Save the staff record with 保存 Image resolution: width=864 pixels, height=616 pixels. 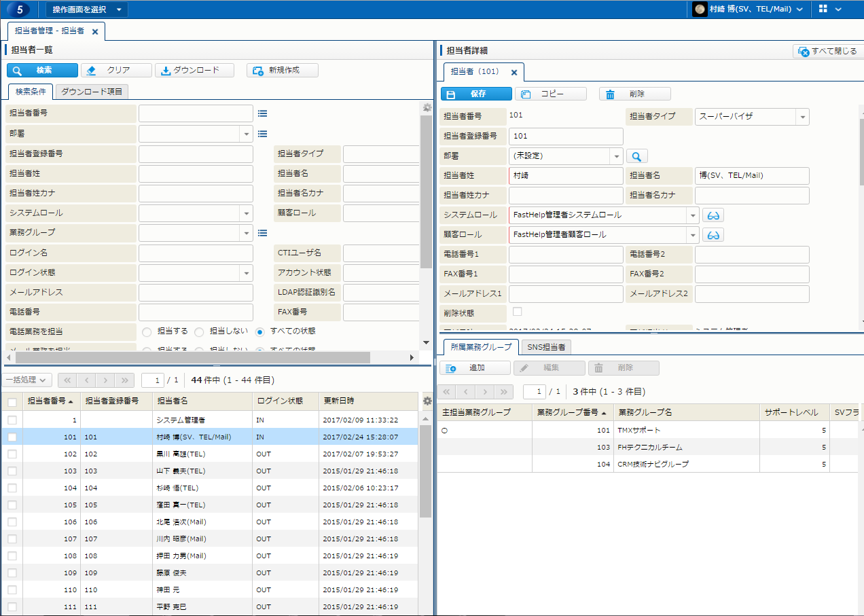[x=476, y=94]
